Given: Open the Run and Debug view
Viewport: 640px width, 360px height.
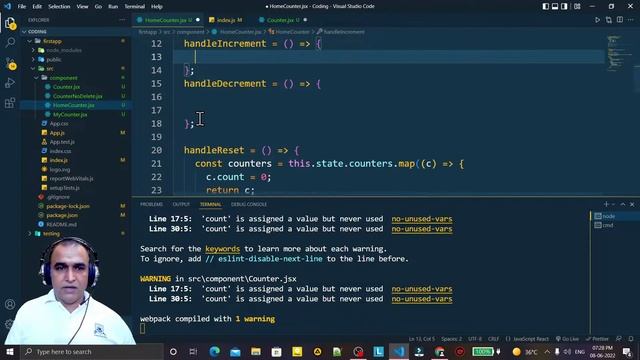Looking at the screenshot, I should click(x=10, y=83).
